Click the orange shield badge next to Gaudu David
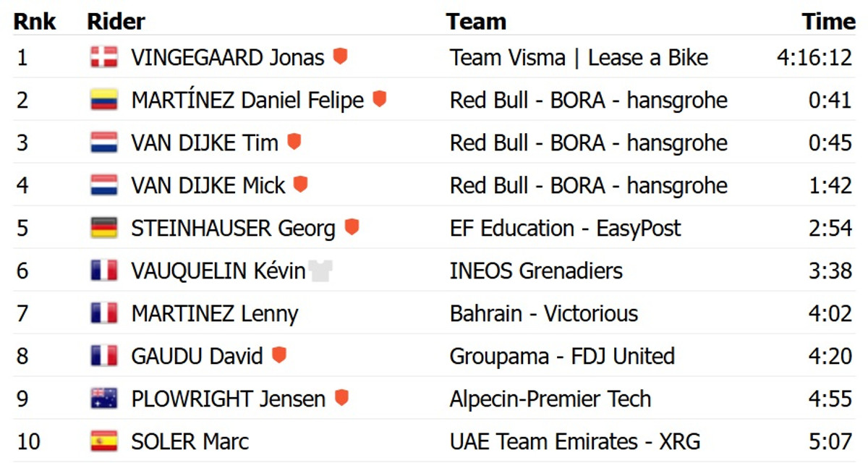868x463 pixels. 278,355
